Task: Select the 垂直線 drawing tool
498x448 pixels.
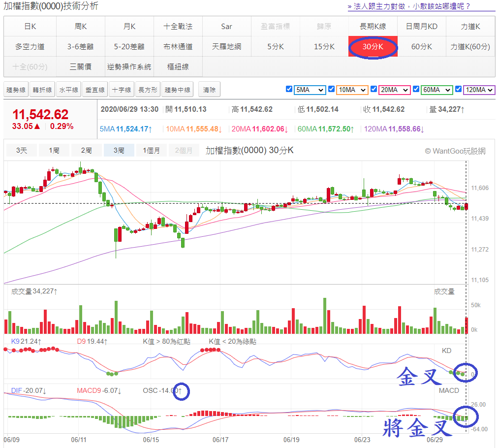Action: coord(95,90)
